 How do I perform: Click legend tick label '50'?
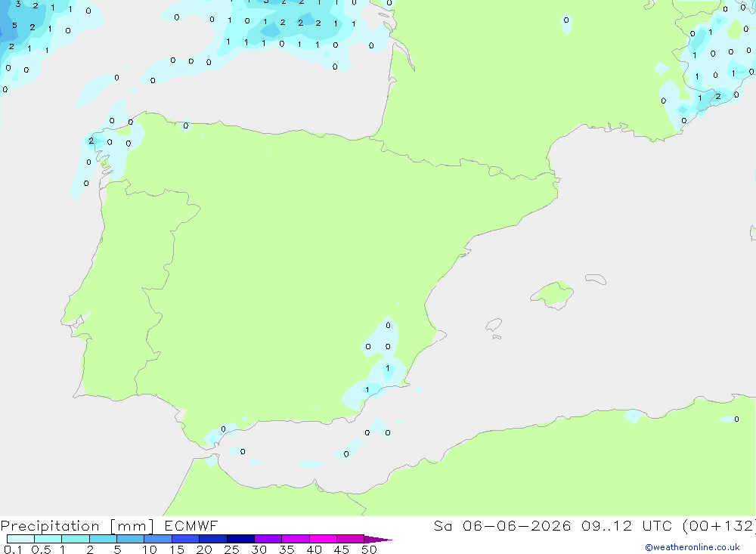coord(370,549)
